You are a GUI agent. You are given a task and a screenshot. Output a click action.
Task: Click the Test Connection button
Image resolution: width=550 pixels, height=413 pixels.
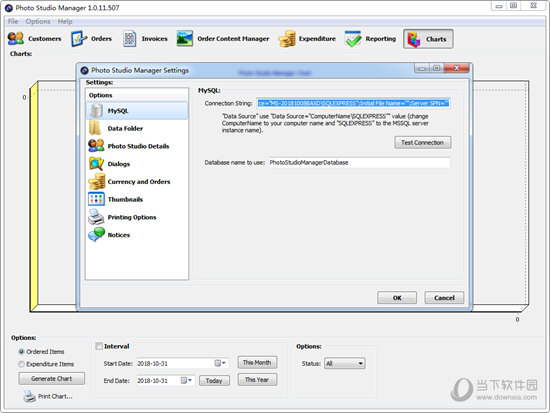click(423, 142)
